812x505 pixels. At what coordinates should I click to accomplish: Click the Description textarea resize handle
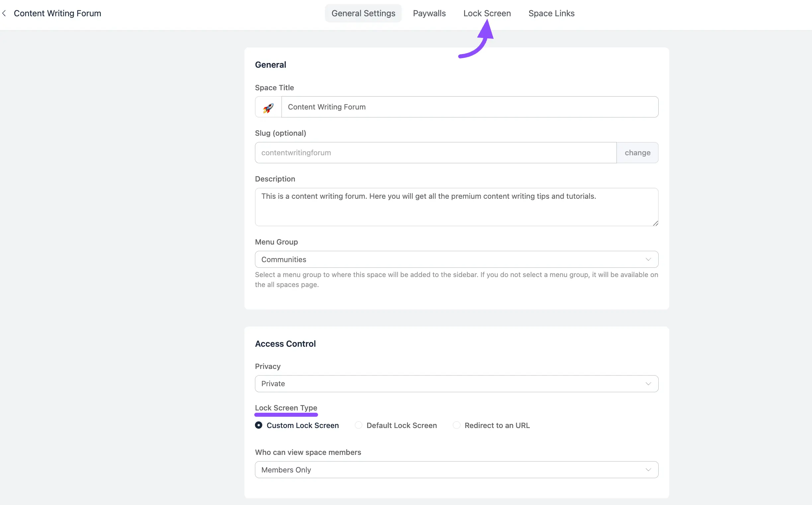coord(655,223)
